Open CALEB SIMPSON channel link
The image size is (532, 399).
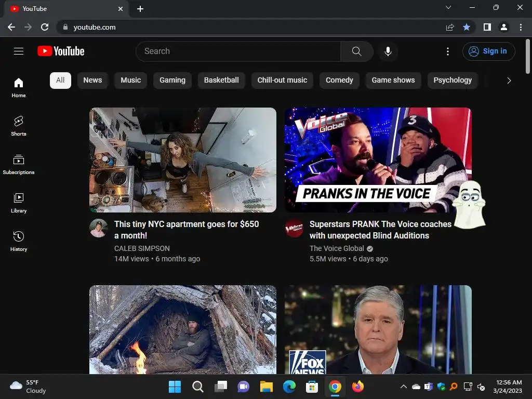142,248
